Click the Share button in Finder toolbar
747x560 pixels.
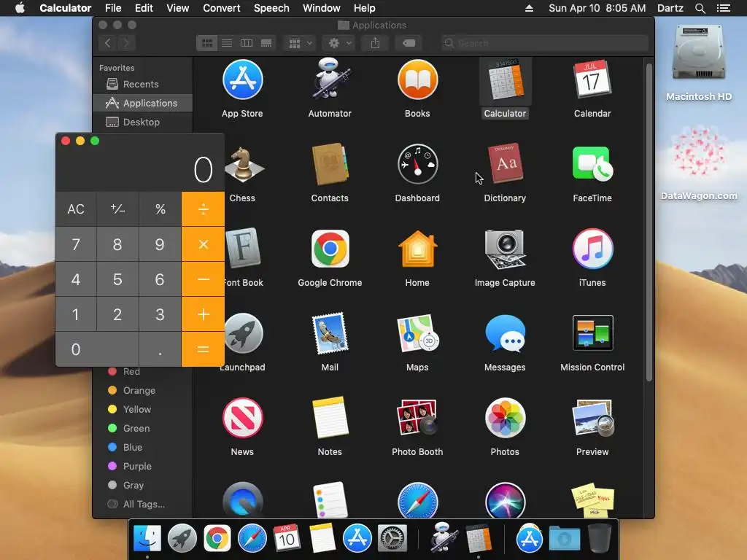(375, 43)
